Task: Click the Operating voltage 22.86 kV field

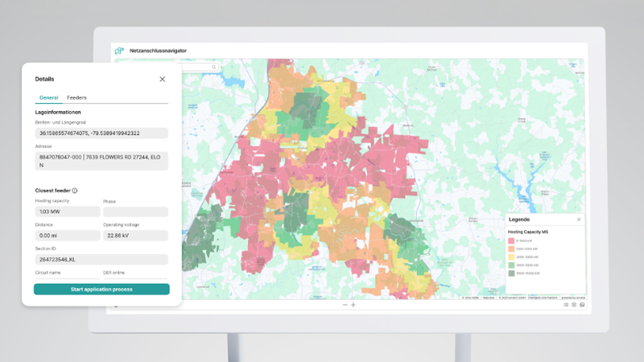Action: pos(135,236)
